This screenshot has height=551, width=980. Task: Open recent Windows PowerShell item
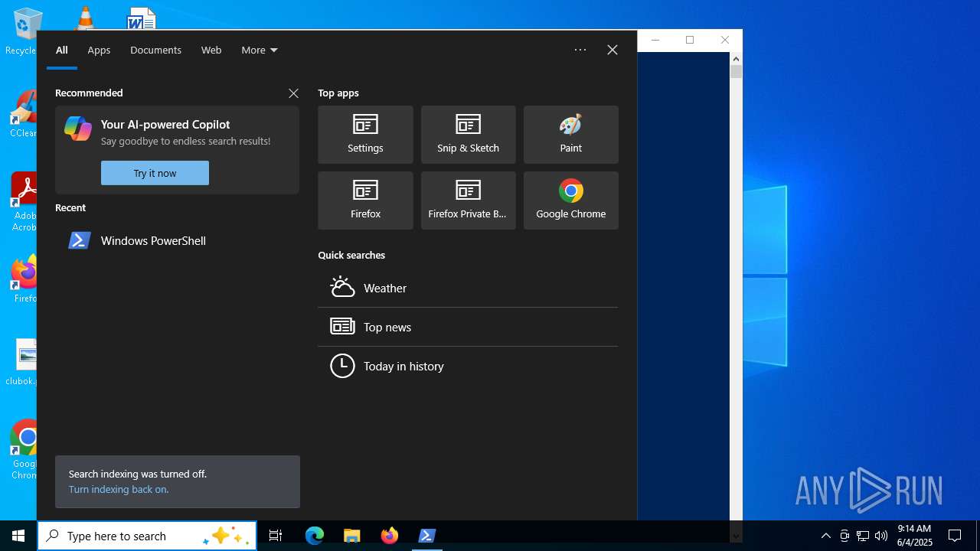tap(177, 240)
